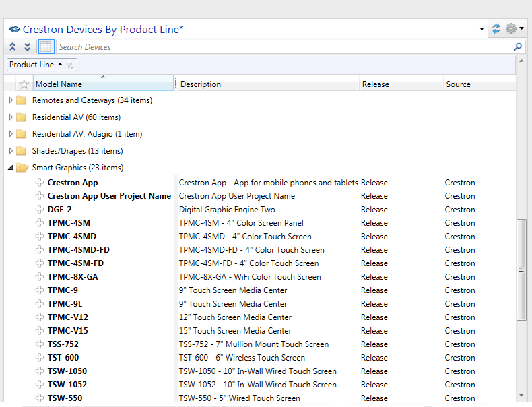Open the panel title dropdown arrow

tap(481, 29)
